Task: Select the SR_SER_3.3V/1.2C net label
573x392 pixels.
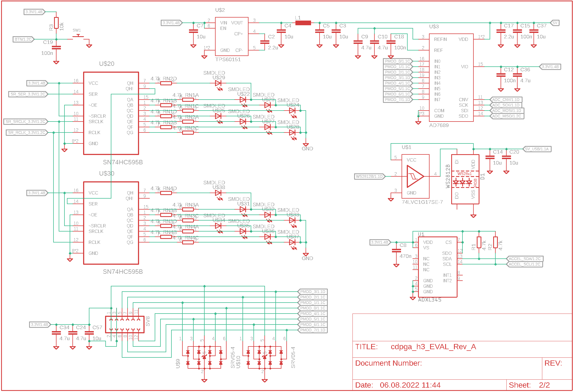Action: 28,94
